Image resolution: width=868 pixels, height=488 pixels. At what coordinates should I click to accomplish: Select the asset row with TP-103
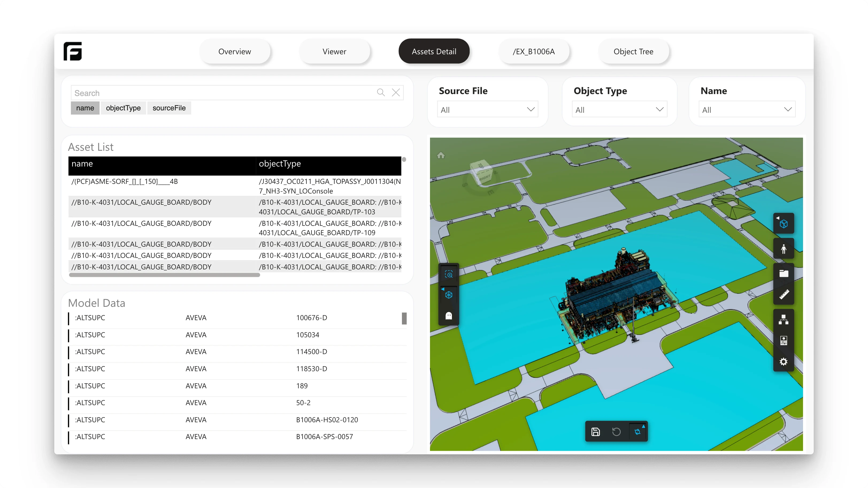(x=235, y=207)
